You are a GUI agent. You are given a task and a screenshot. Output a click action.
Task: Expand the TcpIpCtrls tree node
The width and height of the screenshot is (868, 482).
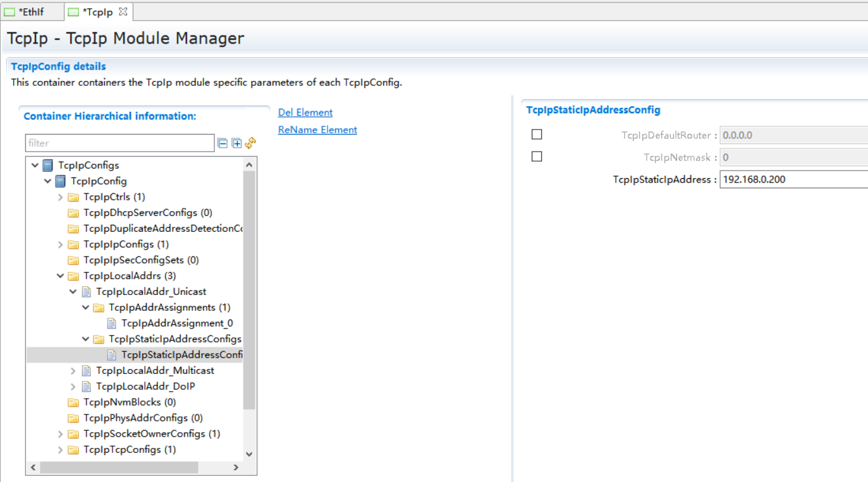click(61, 197)
